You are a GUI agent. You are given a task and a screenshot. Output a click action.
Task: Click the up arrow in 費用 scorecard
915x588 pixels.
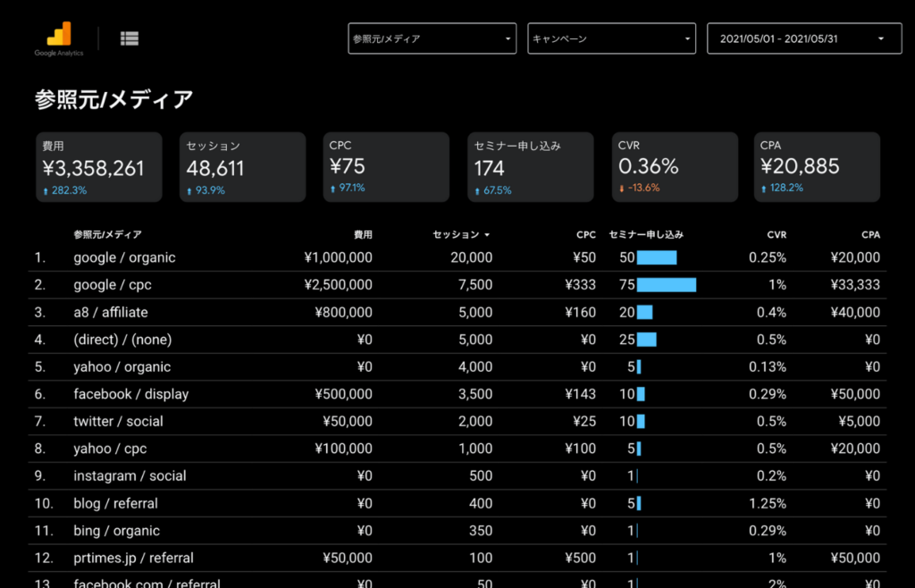pos(46,190)
